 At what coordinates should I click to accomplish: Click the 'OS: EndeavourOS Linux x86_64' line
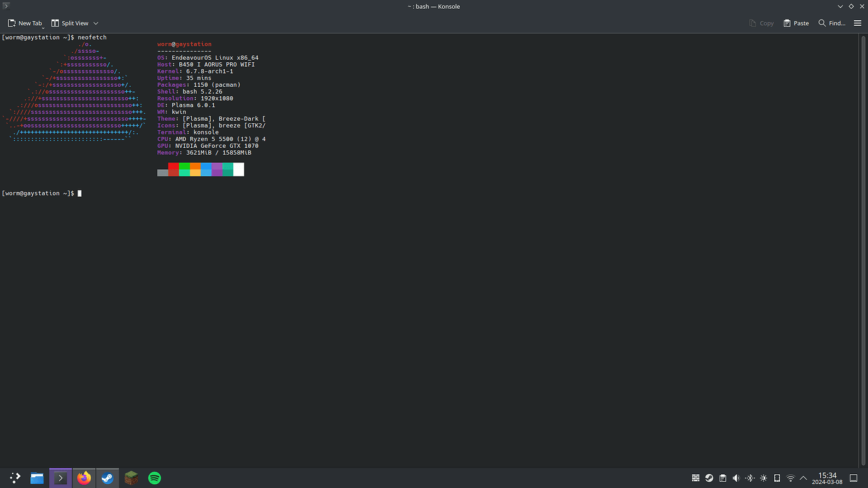(x=208, y=58)
